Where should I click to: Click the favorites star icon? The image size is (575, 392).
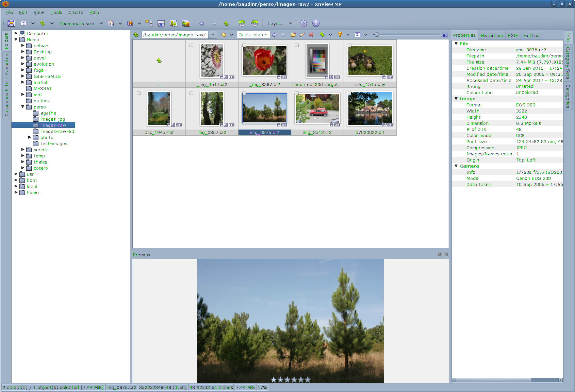click(x=224, y=35)
